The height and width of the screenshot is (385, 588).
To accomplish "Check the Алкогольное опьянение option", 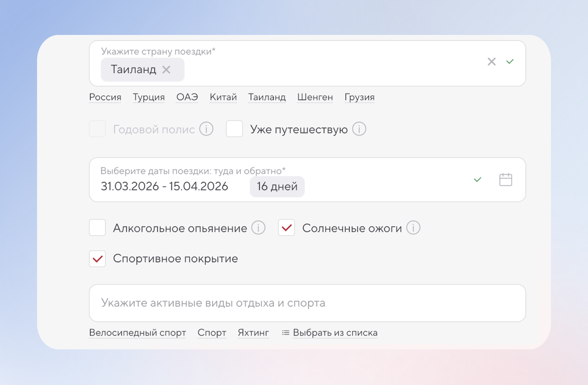I will 97,227.
